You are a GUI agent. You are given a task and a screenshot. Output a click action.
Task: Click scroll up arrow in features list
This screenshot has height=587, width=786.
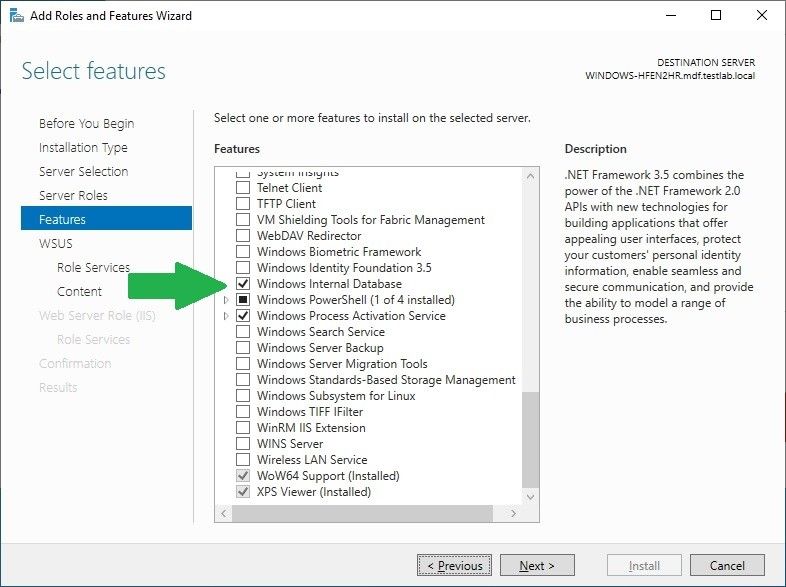[530, 176]
